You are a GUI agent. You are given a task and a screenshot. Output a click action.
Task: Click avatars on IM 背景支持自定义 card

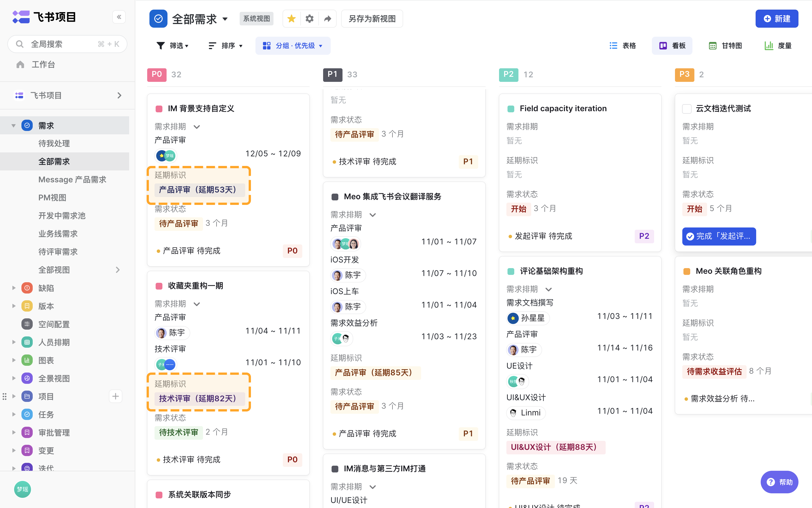pyautogui.click(x=166, y=156)
